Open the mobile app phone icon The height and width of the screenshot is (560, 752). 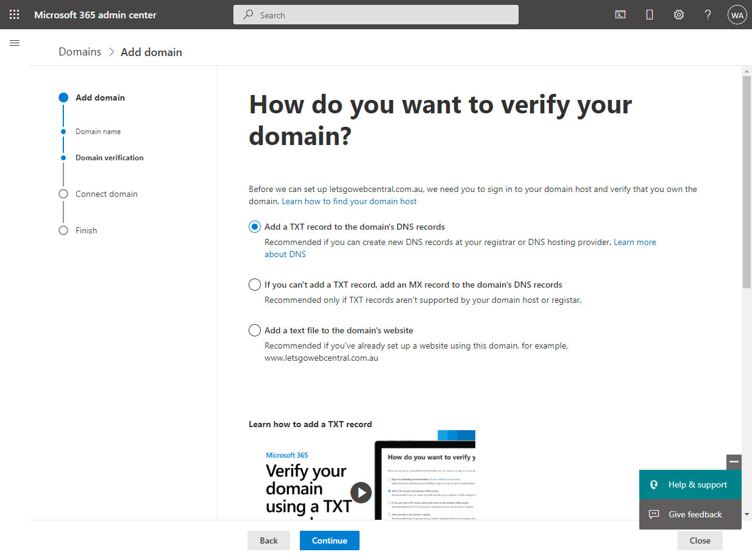650,15
